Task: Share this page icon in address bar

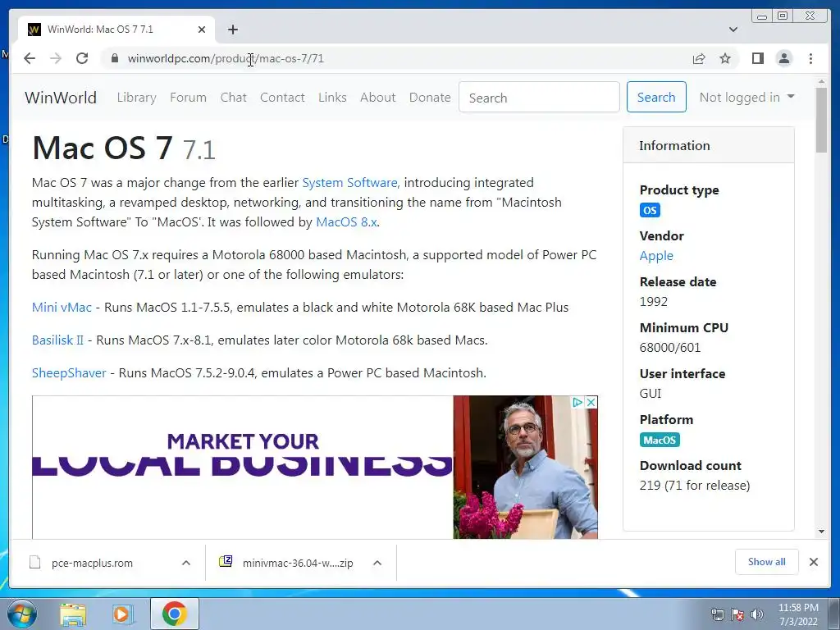Action: tap(699, 58)
